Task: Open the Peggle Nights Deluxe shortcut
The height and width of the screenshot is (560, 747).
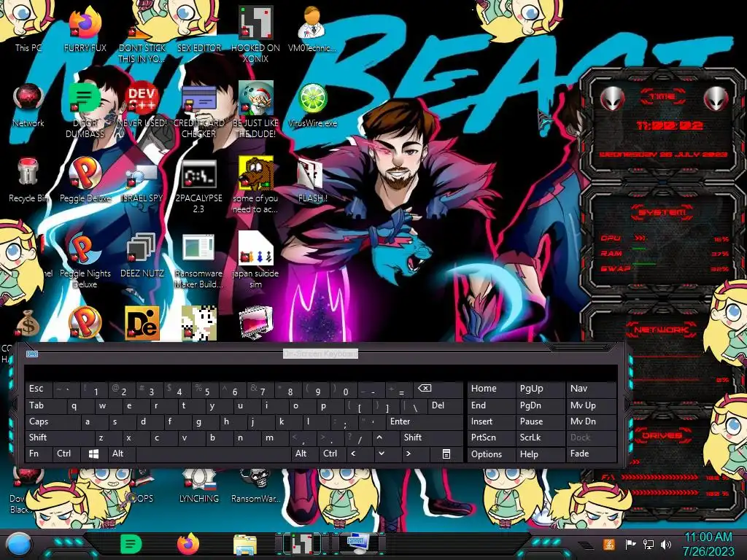Action: [85, 260]
